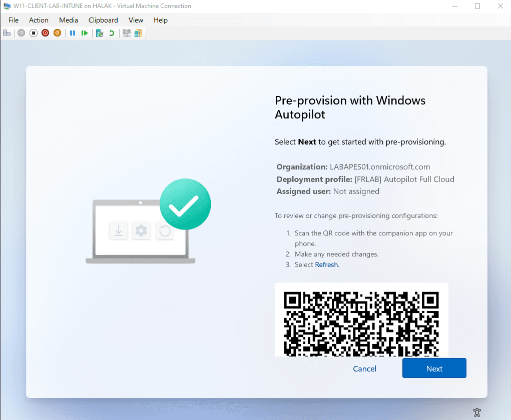Open the View menu
The image size is (511, 420).
coord(136,20)
